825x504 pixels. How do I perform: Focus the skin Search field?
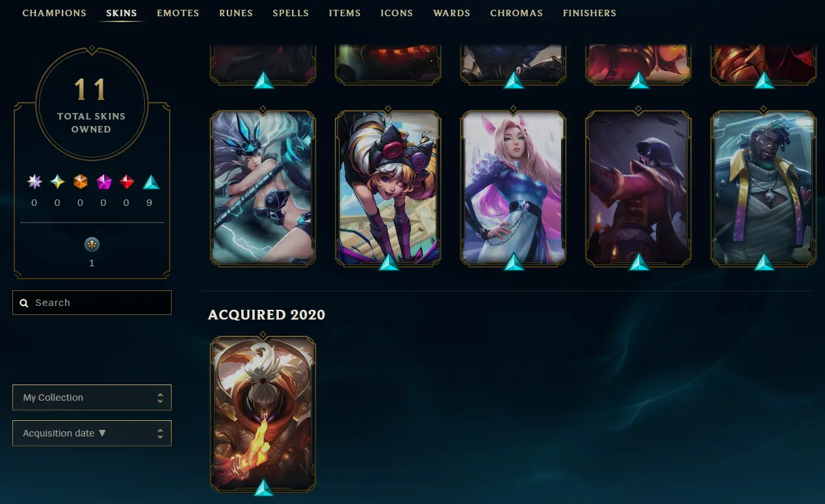92,303
